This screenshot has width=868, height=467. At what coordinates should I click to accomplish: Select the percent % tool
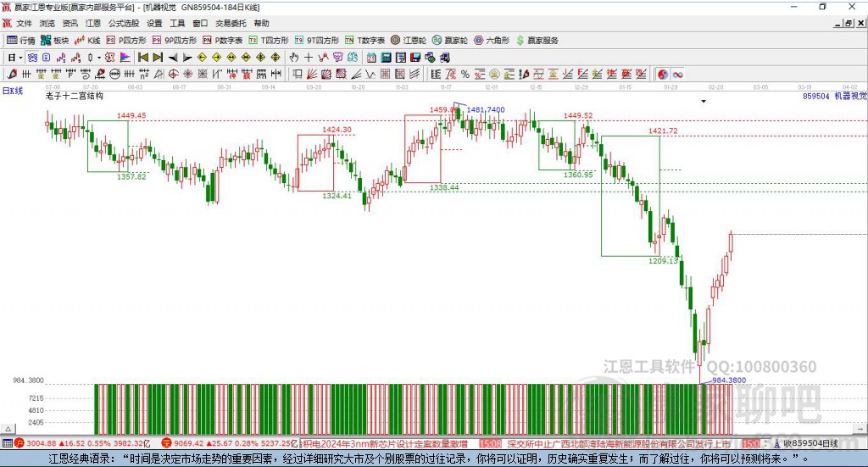[465, 74]
